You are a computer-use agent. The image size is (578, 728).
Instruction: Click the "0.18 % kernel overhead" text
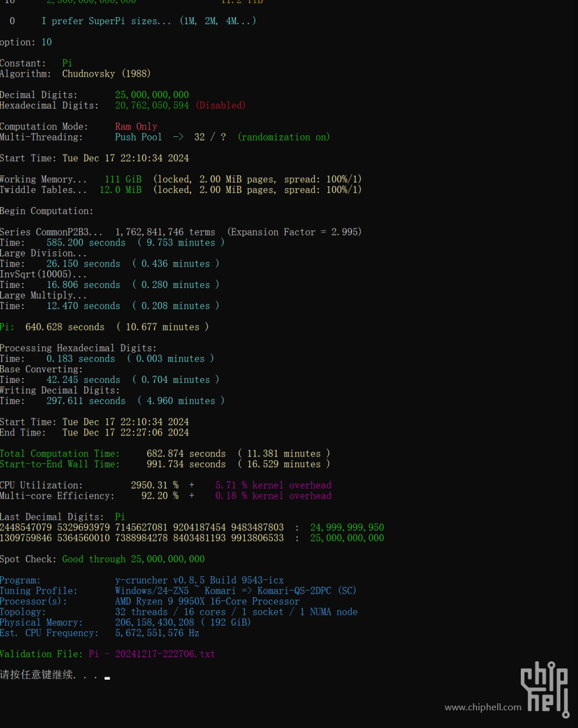(273, 496)
